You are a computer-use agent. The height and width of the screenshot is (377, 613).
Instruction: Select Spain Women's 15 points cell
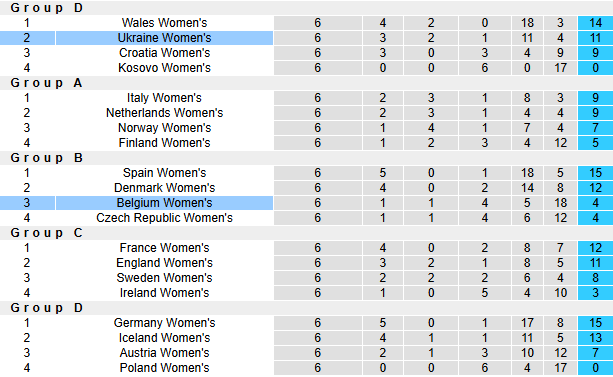tap(595, 173)
